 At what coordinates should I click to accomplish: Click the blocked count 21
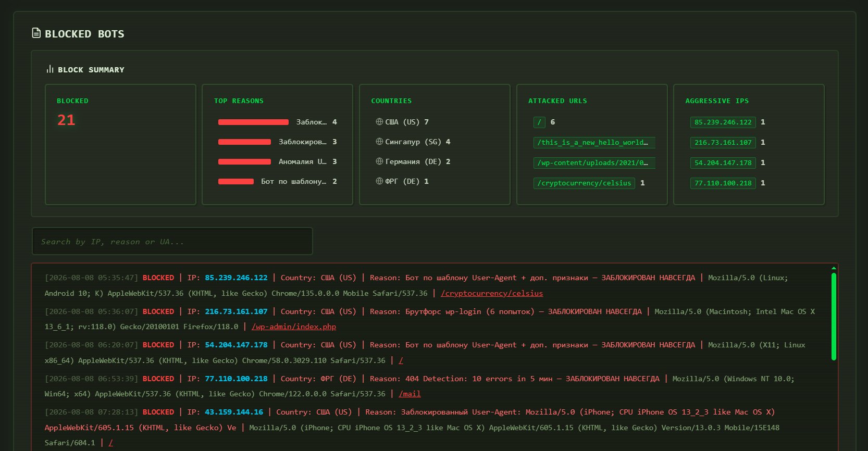[66, 120]
